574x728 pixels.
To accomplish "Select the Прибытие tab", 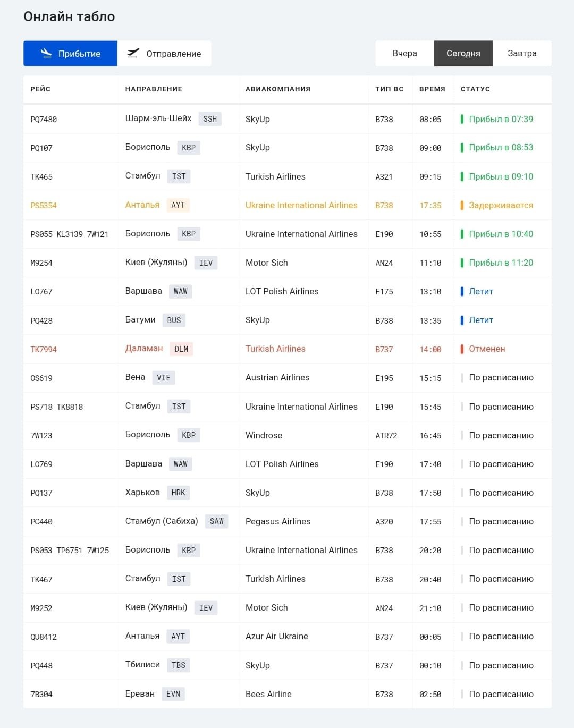I will (70, 54).
